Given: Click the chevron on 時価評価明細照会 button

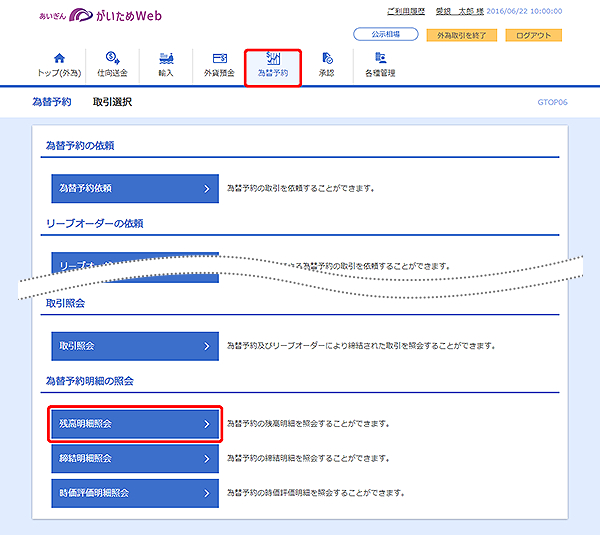Looking at the screenshot, I should [207, 493].
